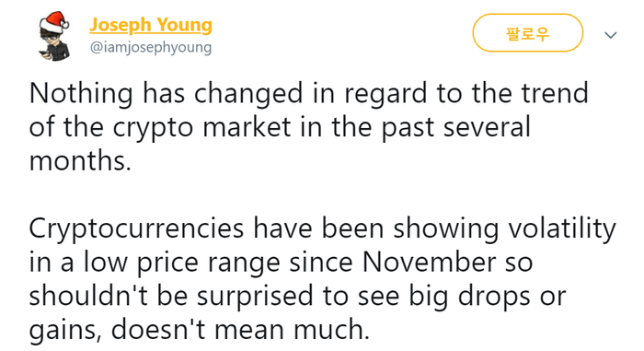Click the word "months." ending the first paragraph
This screenshot has width=644, height=351.
pos(81,160)
